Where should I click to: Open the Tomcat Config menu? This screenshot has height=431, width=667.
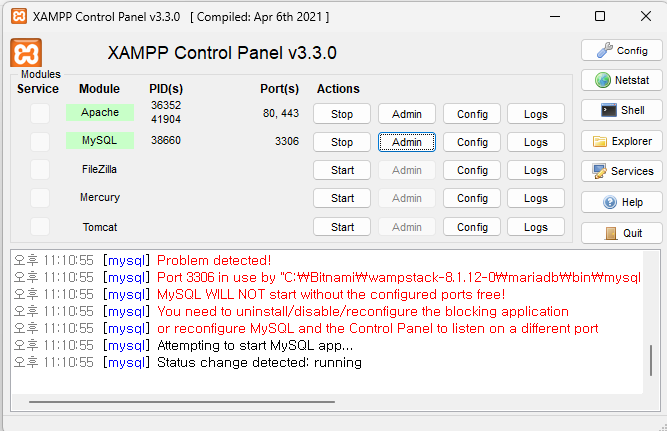coord(472,227)
